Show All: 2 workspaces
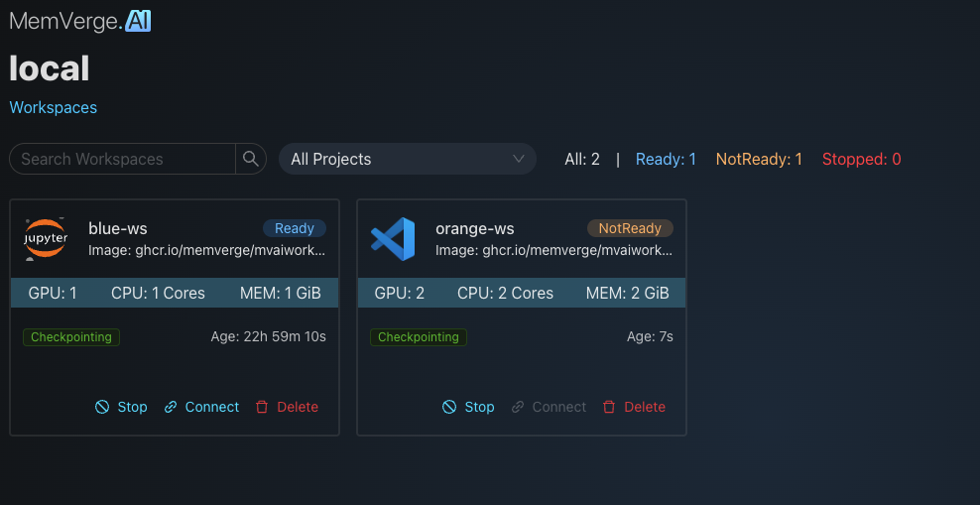Viewport: 980px width, 505px height. (582, 159)
